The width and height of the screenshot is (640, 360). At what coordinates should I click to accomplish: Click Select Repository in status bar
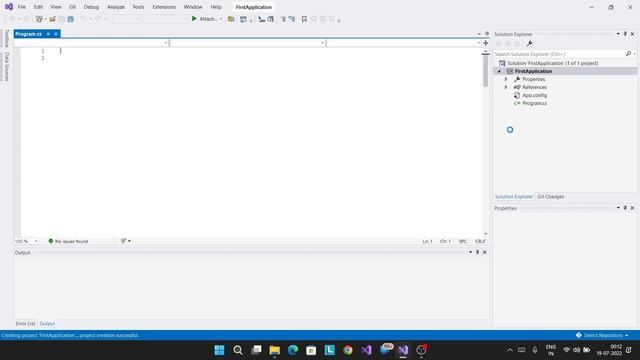(x=602, y=335)
